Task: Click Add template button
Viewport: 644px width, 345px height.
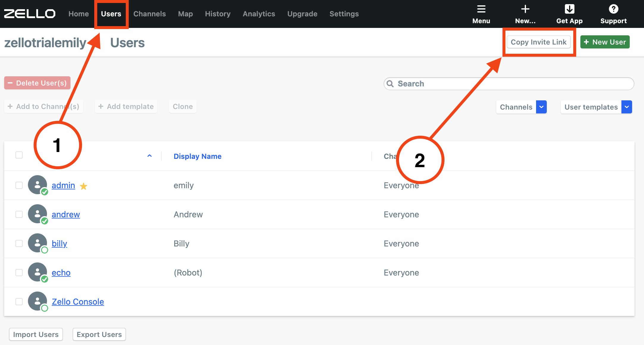Action: pos(126,107)
